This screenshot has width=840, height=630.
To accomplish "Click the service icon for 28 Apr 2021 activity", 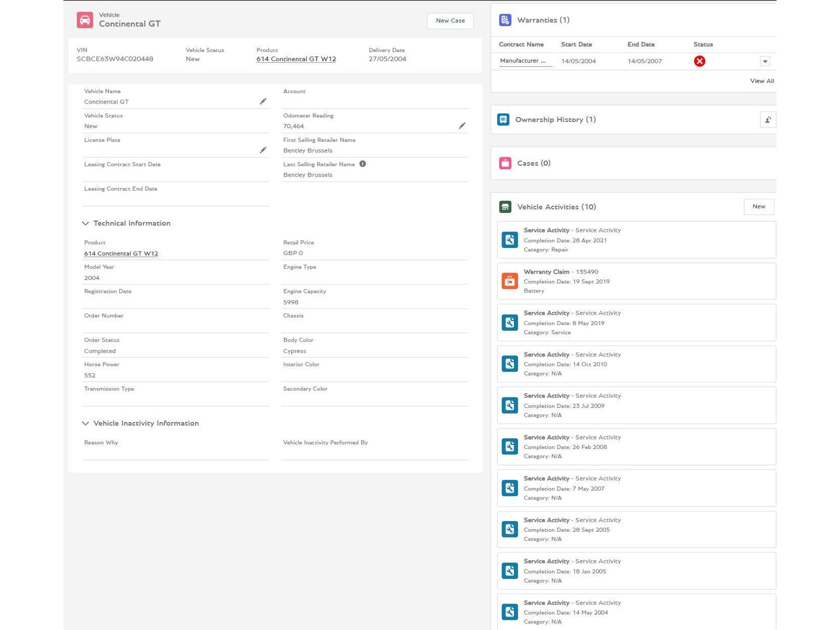I will pos(510,240).
